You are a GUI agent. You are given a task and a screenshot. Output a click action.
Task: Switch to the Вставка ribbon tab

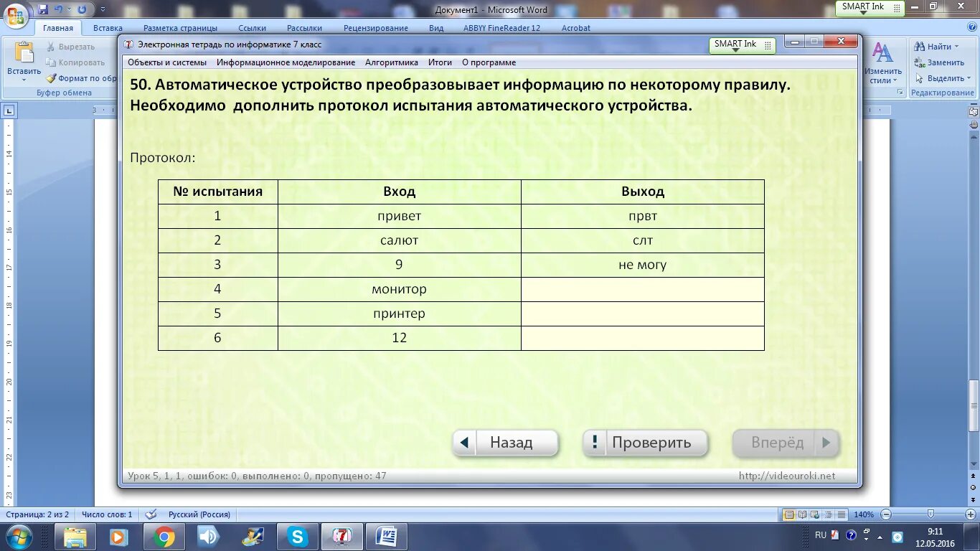(108, 28)
